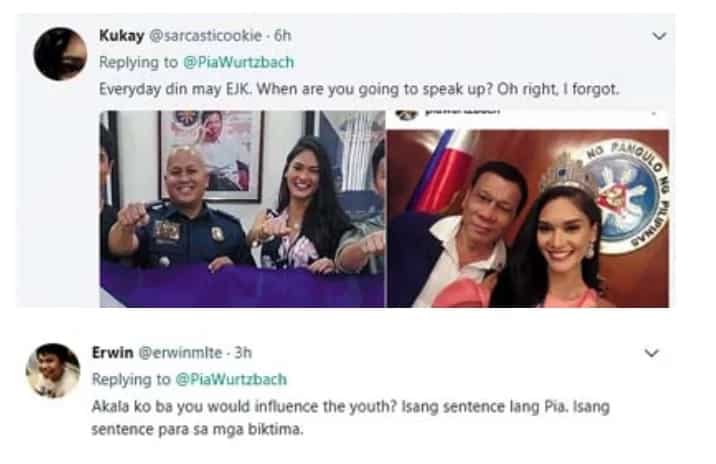Viewport: 716px width, 464px height.
Task: Open the @erwinmlte handle
Action: coord(180,353)
